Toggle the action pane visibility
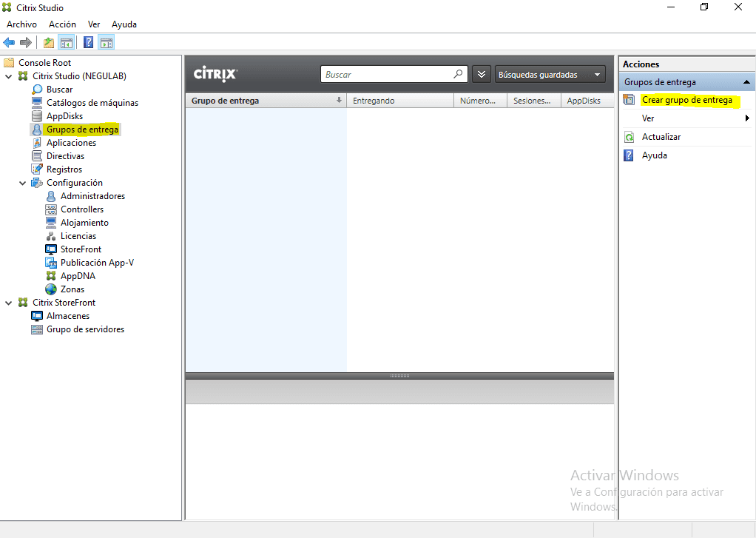 tap(107, 42)
